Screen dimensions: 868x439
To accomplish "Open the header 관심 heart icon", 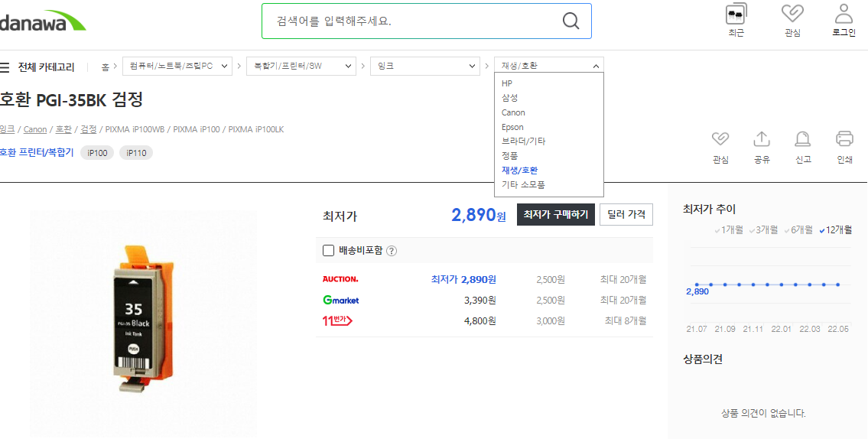I will tap(792, 14).
